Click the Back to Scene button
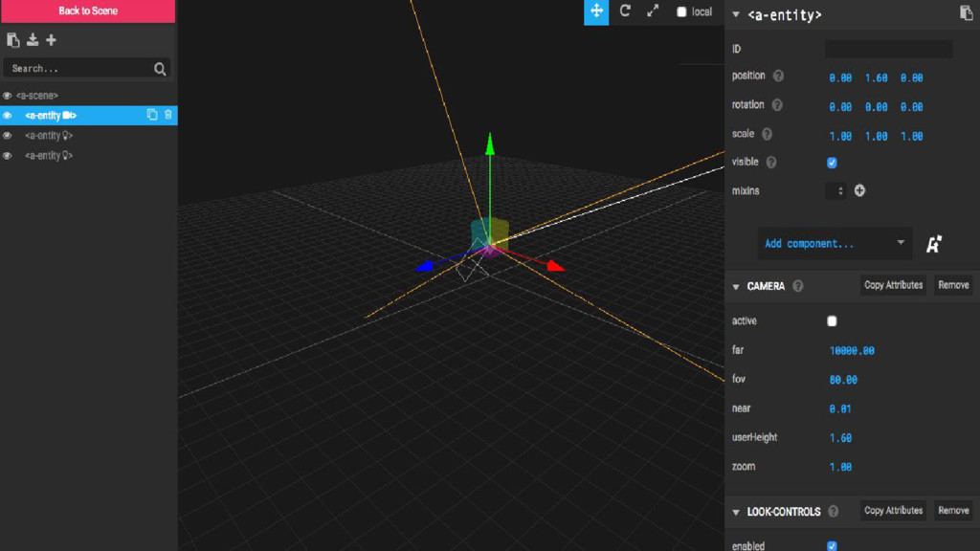The image size is (980, 551). coord(88,11)
